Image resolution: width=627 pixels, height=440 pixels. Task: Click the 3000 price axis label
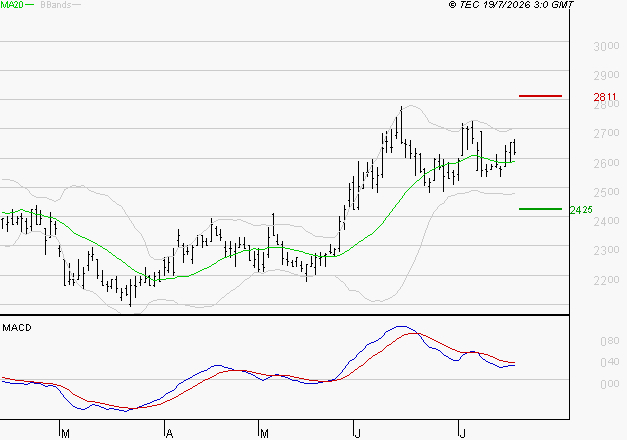(606, 46)
